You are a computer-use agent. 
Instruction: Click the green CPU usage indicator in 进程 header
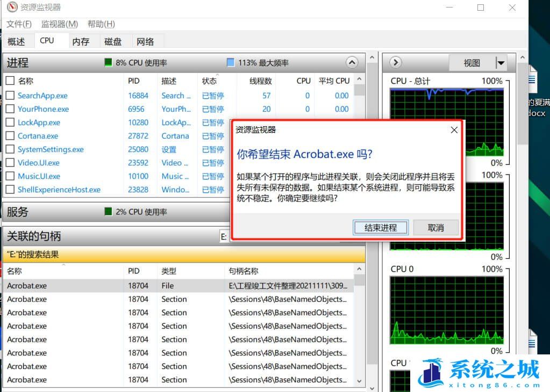pos(109,63)
